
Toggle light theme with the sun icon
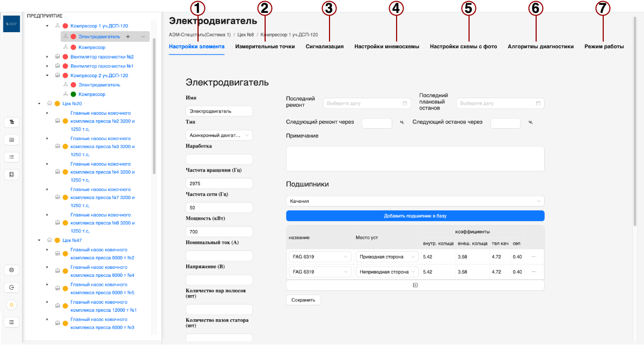pos(12,305)
